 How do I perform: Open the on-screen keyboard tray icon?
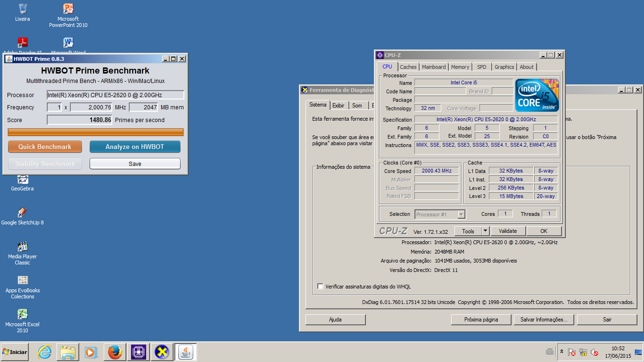(550, 352)
